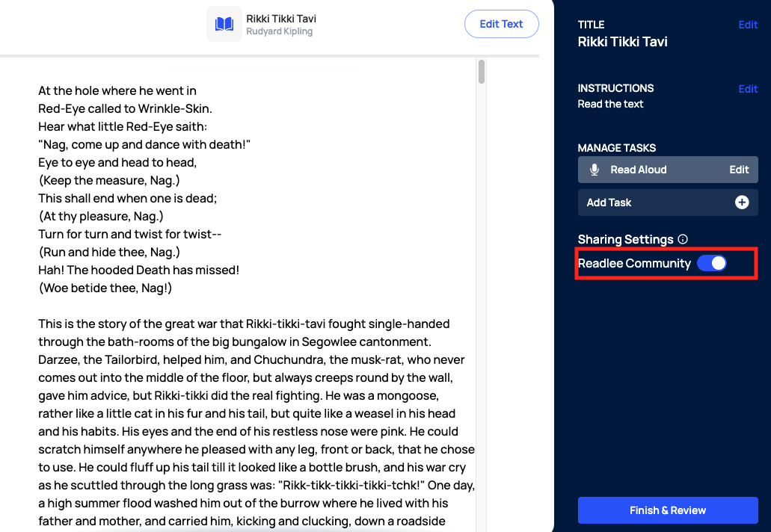Click the sidebar title text Rikki Tikki Tavi
This screenshot has width=771, height=532.
point(622,42)
